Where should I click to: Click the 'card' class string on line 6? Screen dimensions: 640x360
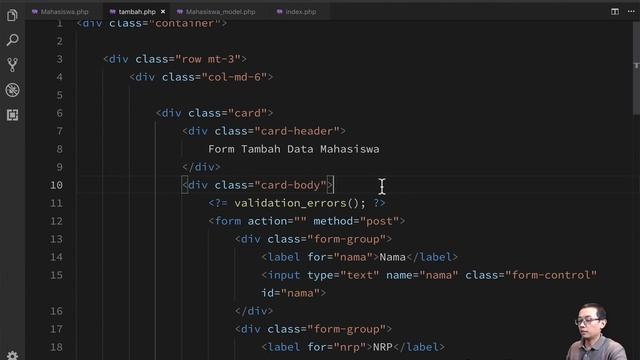click(247, 113)
